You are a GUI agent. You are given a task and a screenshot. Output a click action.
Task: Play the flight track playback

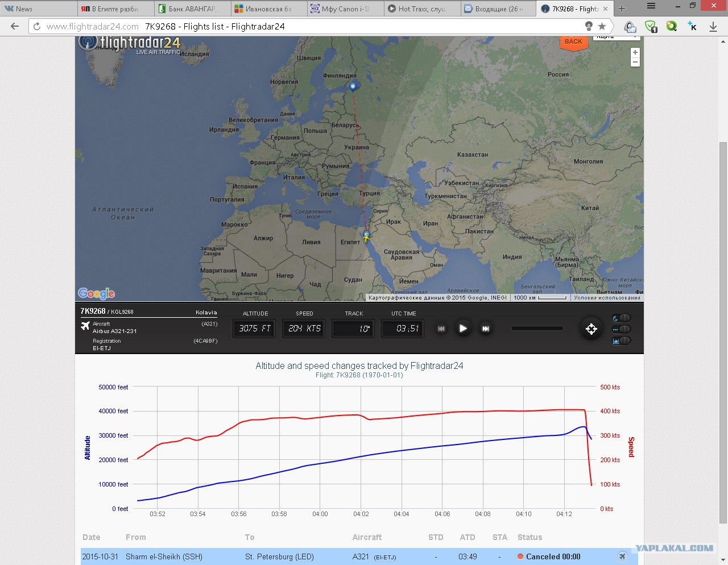click(x=463, y=329)
